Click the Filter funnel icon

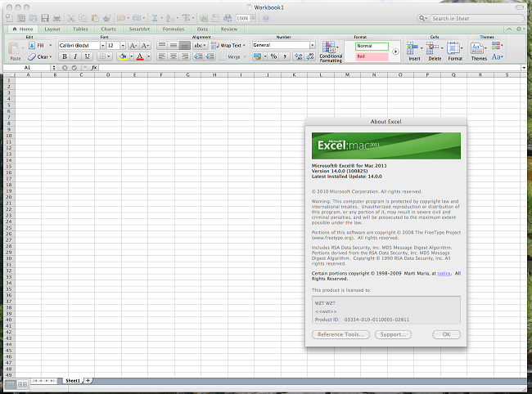pos(186,18)
